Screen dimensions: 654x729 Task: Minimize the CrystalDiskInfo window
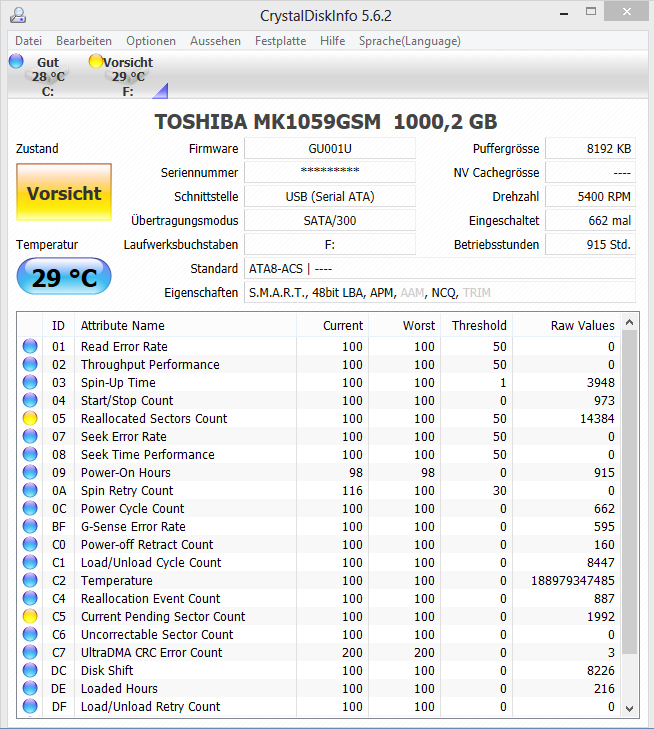pyautogui.click(x=564, y=14)
